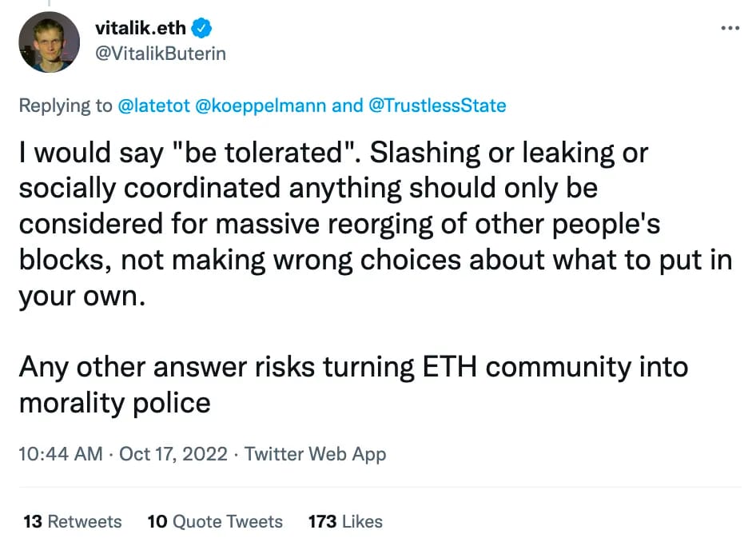Click the words "morality police"

[115, 403]
